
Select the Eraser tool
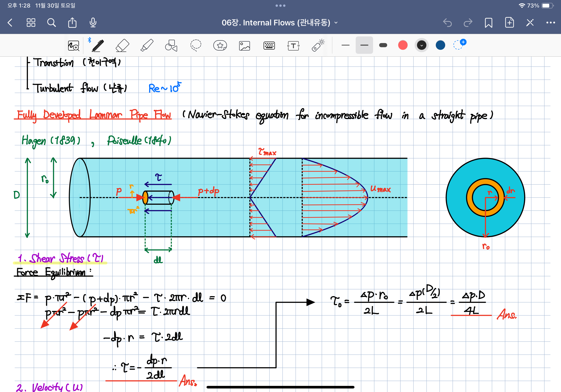[122, 45]
